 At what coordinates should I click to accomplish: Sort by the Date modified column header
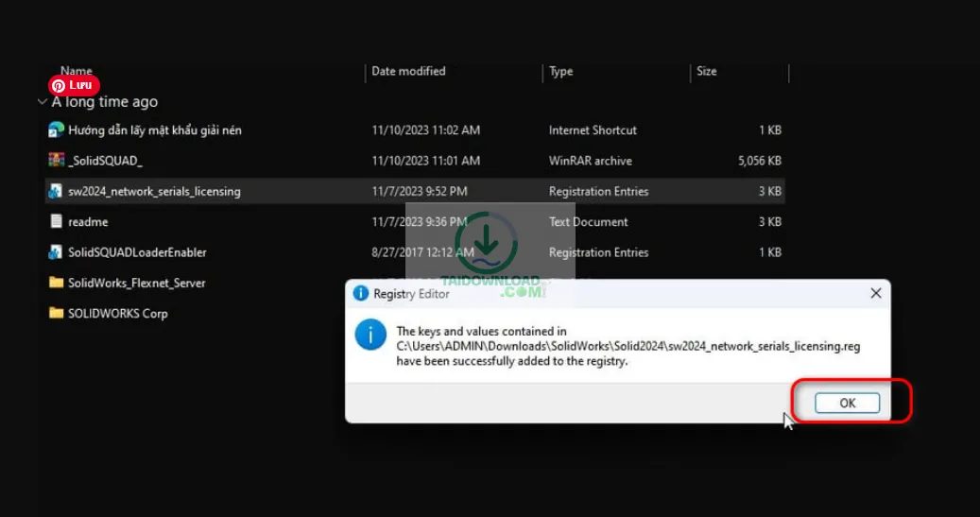click(408, 71)
